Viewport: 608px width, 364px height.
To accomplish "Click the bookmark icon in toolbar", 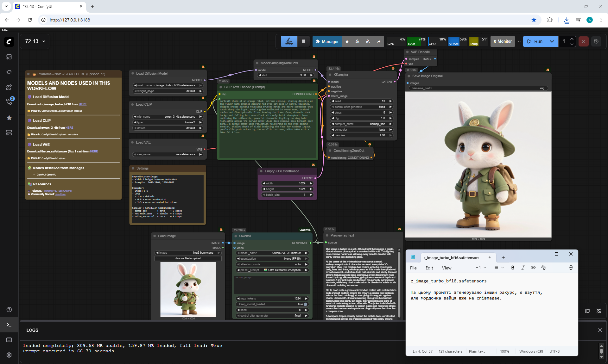I will coord(303,41).
